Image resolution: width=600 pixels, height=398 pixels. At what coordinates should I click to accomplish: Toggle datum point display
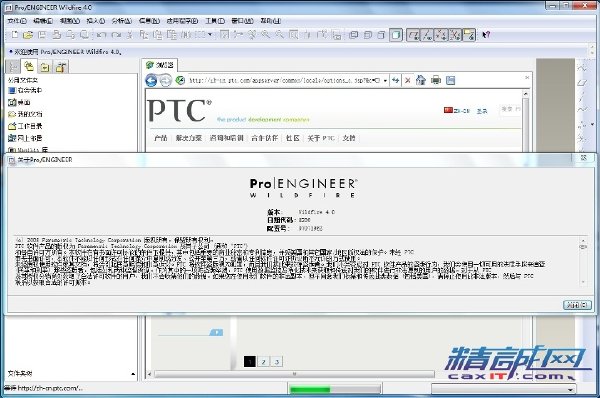click(x=441, y=35)
